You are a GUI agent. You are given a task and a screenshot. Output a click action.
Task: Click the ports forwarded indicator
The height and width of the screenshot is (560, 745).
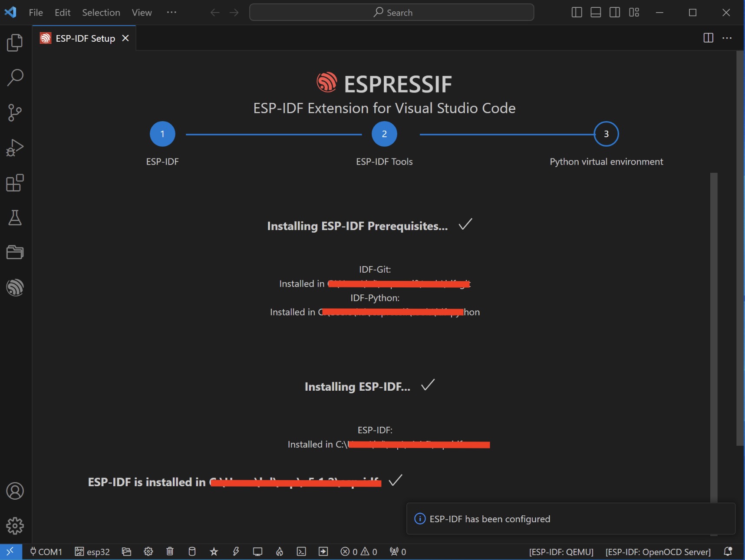coord(398,552)
